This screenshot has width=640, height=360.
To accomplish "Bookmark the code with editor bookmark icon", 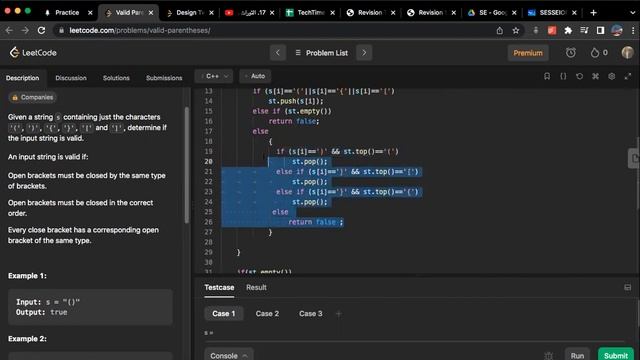I will click(x=547, y=76).
